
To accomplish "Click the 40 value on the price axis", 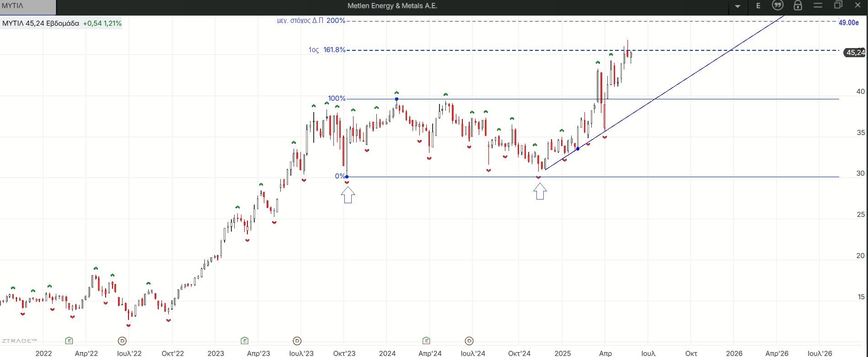I will [861, 92].
